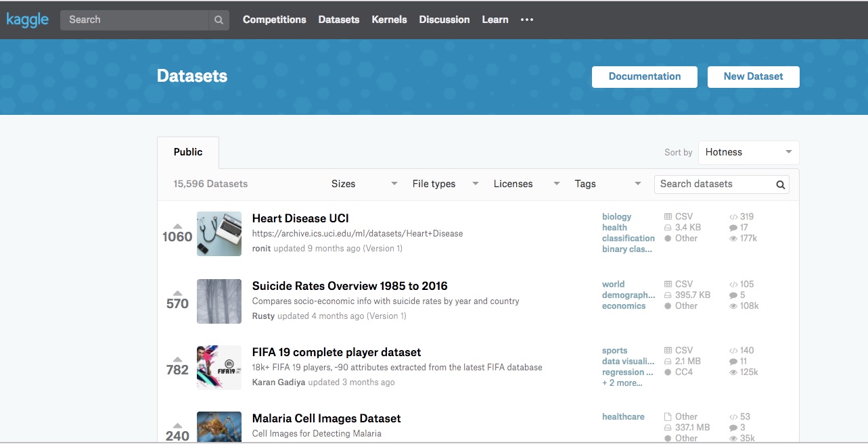This screenshot has height=444, width=868.
Task: Expand the Licenses filter dropdown
Action: pyautogui.click(x=527, y=184)
